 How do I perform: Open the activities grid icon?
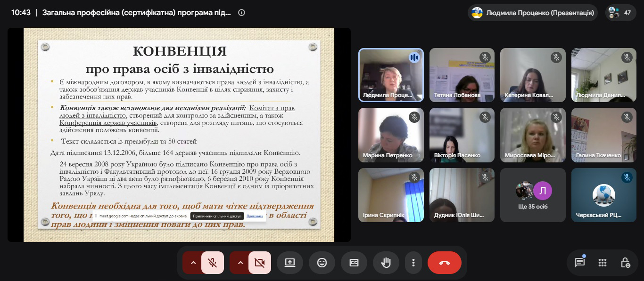[x=602, y=263]
